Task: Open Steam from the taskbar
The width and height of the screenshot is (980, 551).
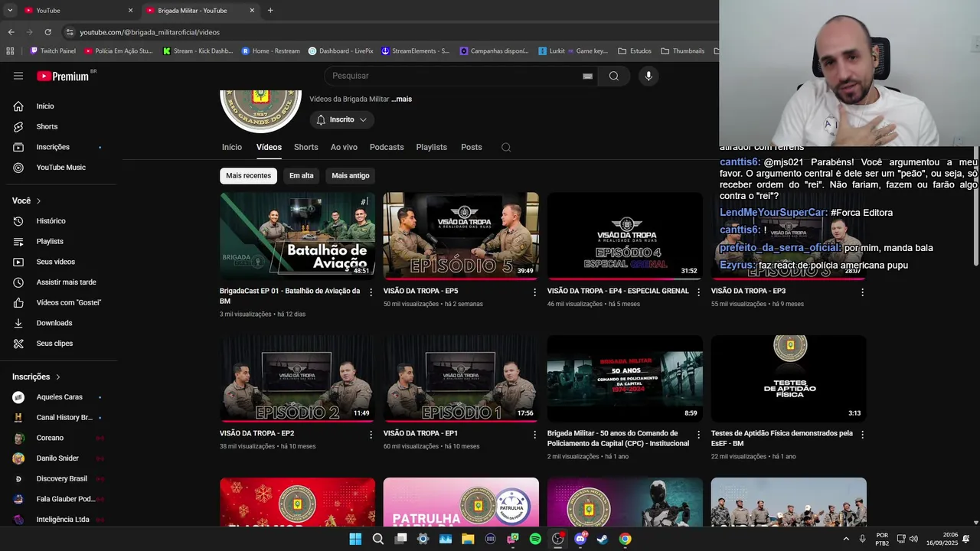Action: tap(603, 539)
